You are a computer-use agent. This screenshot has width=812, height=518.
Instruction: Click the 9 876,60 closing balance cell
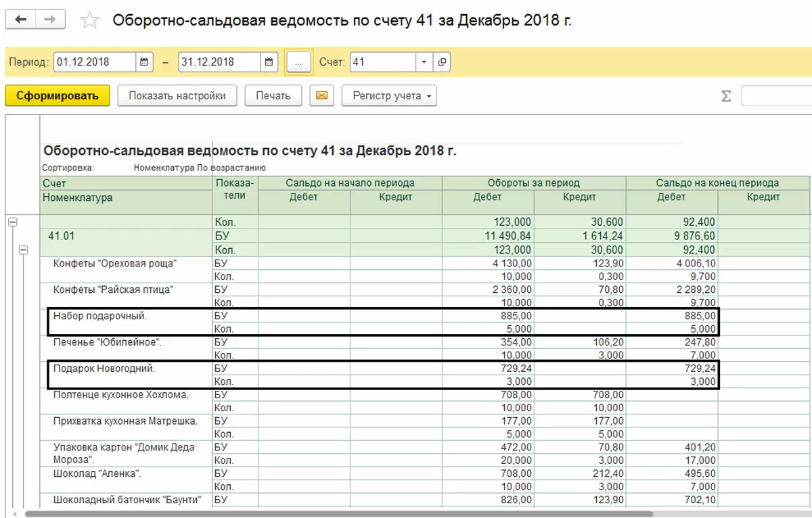672,236
